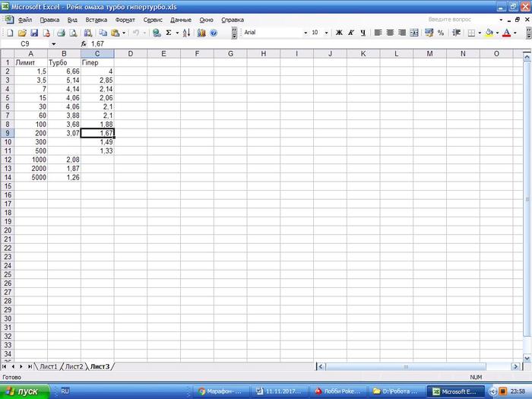Image resolution: width=532 pixels, height=399 pixels.
Task: Copy the selection with the Copy icon
Action: coord(103,33)
